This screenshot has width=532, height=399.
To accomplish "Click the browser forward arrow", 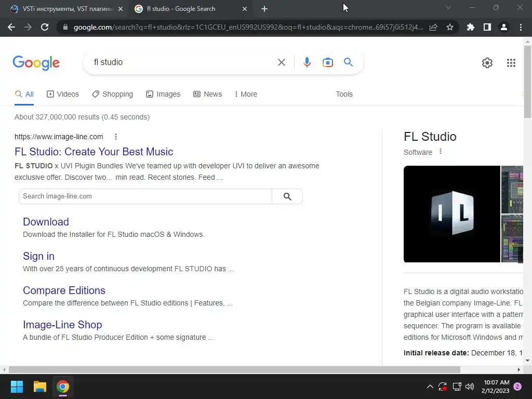I will tap(28, 27).
